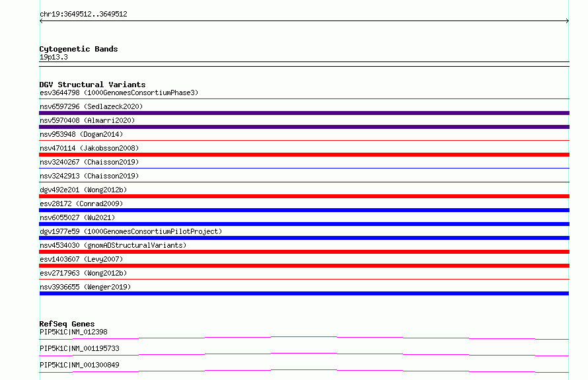Select the 19p13.3 band label

[x=54, y=57]
